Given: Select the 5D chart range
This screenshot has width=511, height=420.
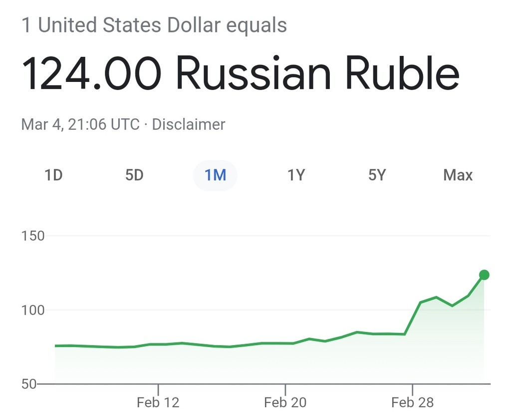Looking at the screenshot, I should pyautogui.click(x=134, y=175).
